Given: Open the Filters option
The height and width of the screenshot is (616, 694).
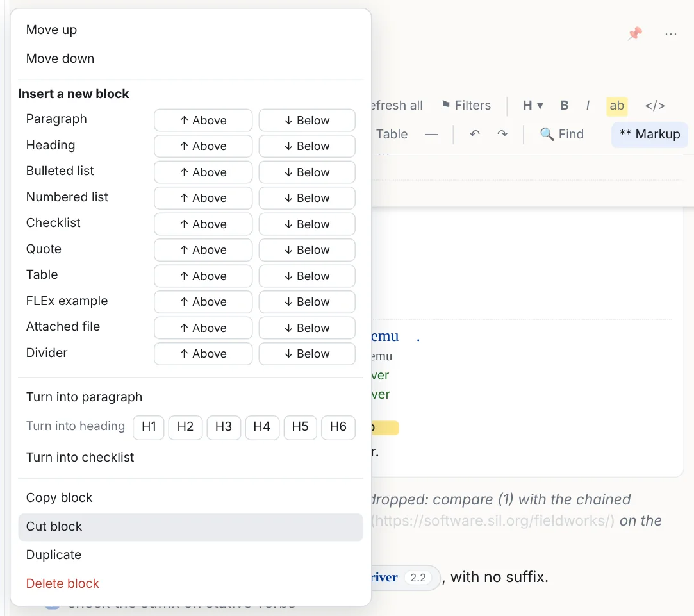Looking at the screenshot, I should [x=467, y=105].
